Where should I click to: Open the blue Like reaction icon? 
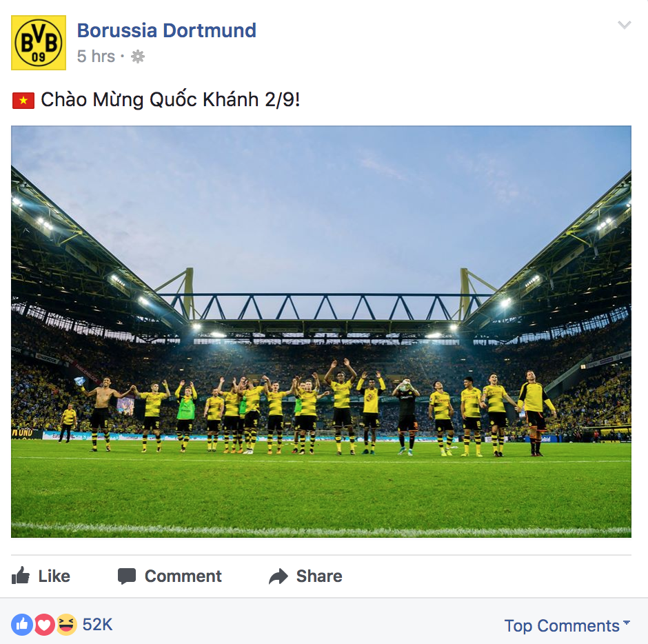coord(22,624)
